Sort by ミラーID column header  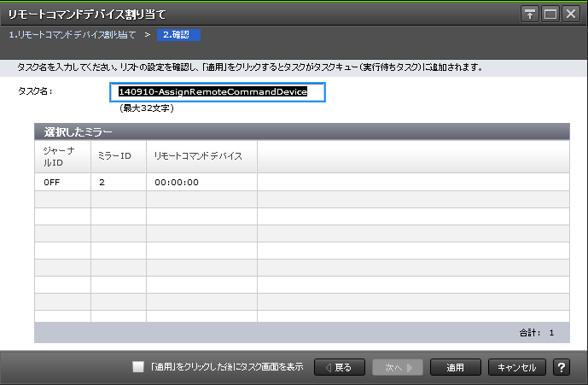[x=118, y=156]
